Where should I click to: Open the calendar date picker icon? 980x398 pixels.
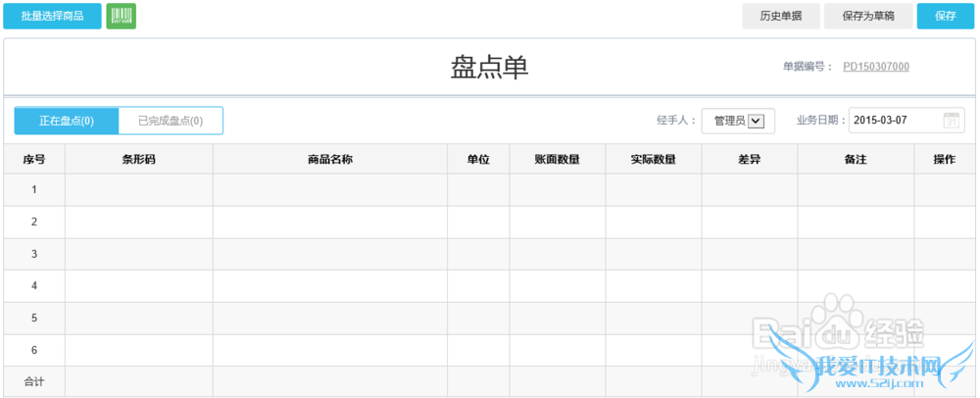[x=952, y=121]
